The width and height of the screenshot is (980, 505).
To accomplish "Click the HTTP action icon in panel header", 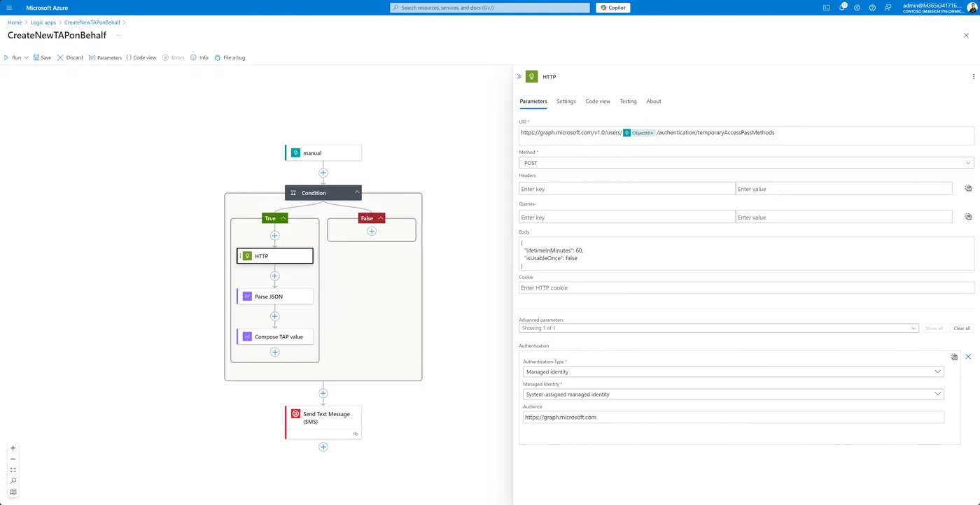I will [x=532, y=76].
